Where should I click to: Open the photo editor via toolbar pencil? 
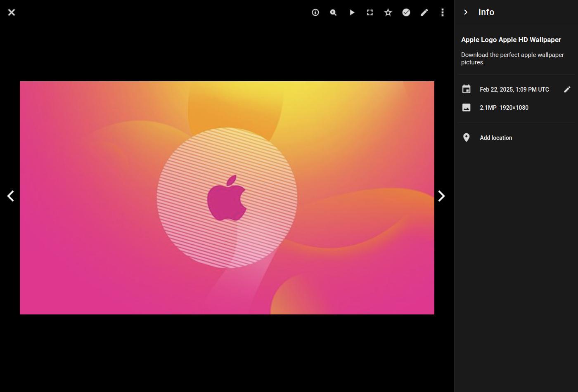pos(424,12)
